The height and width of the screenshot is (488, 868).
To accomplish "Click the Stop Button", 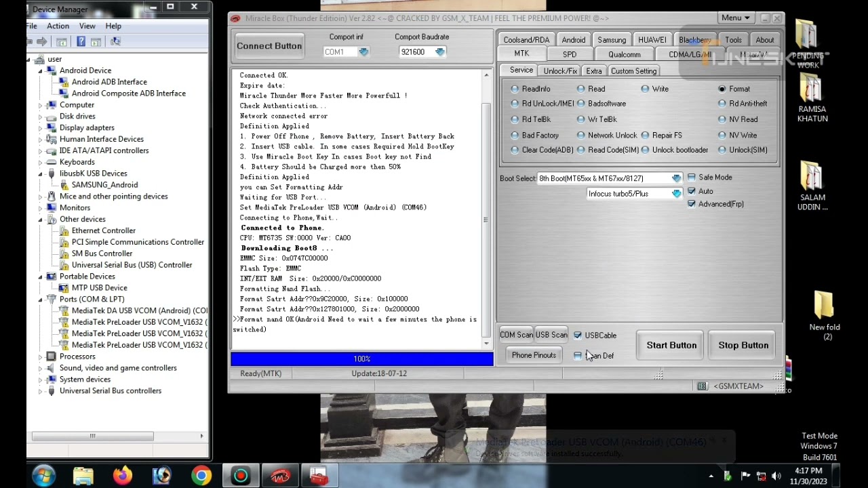I will point(743,346).
